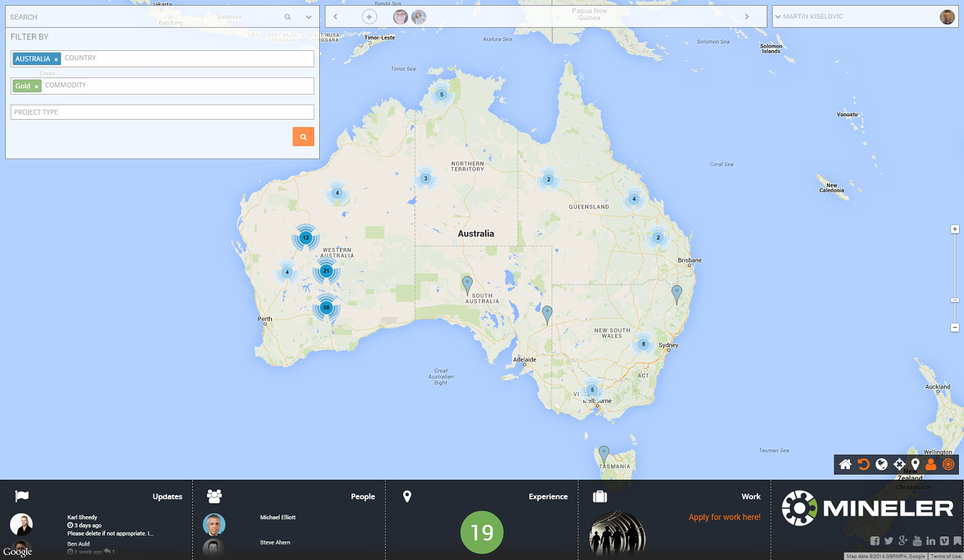Collapse the search filter panel chevron
This screenshot has width=964, height=560.
[x=308, y=16]
